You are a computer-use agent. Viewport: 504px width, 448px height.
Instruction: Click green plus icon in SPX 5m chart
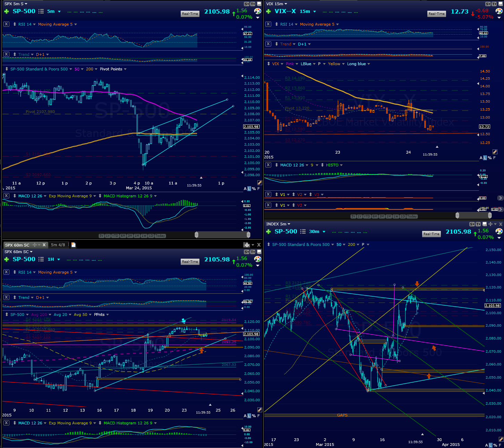tap(6, 11)
